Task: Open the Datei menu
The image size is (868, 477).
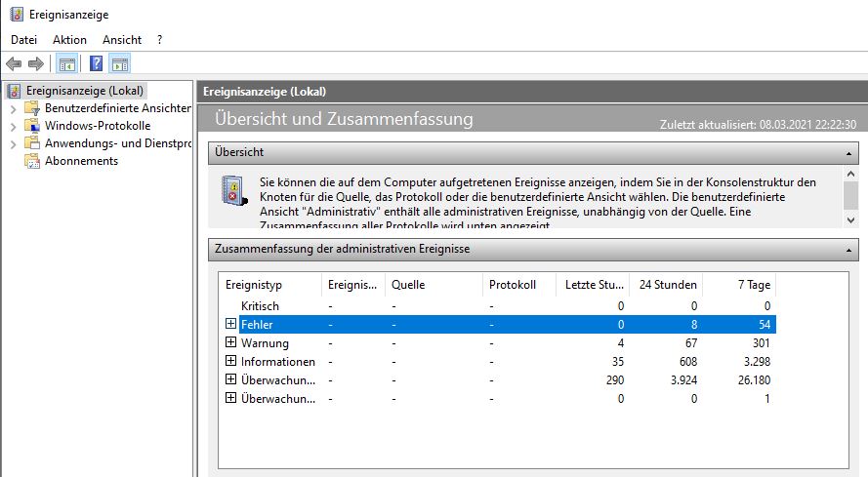Action: tap(23, 40)
